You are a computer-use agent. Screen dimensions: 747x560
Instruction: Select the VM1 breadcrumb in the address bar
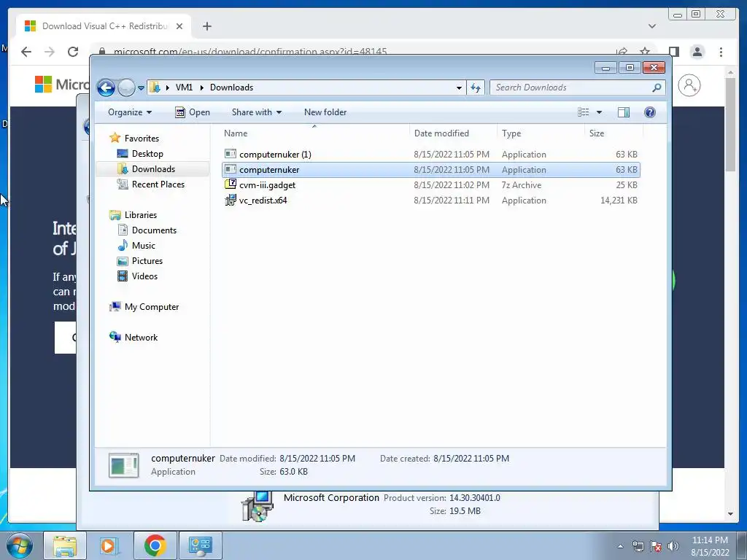coord(184,87)
